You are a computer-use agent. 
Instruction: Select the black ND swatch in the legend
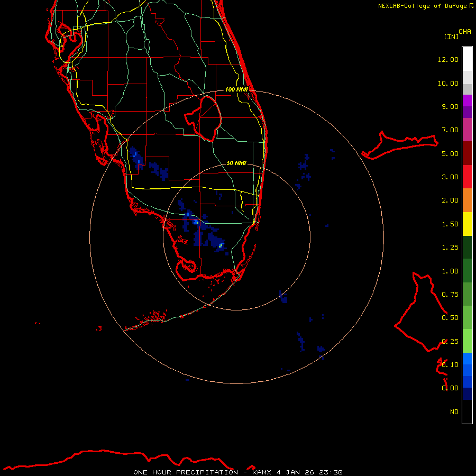[467, 411]
